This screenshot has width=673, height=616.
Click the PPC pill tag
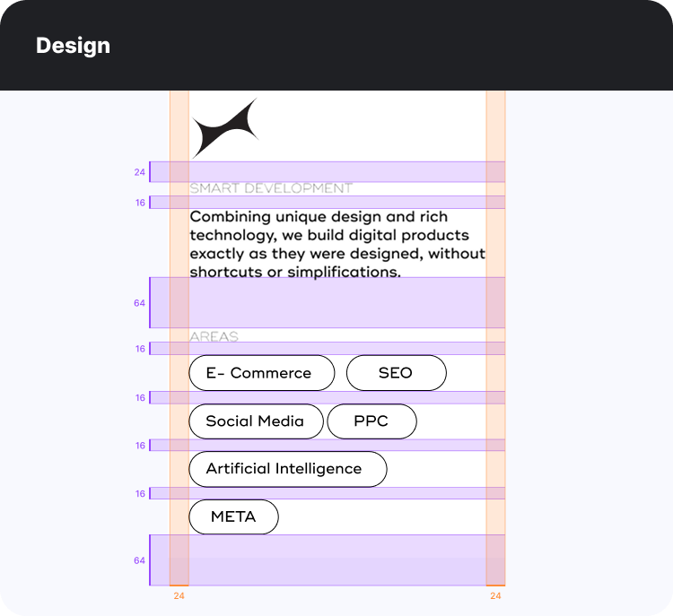pyautogui.click(x=371, y=421)
